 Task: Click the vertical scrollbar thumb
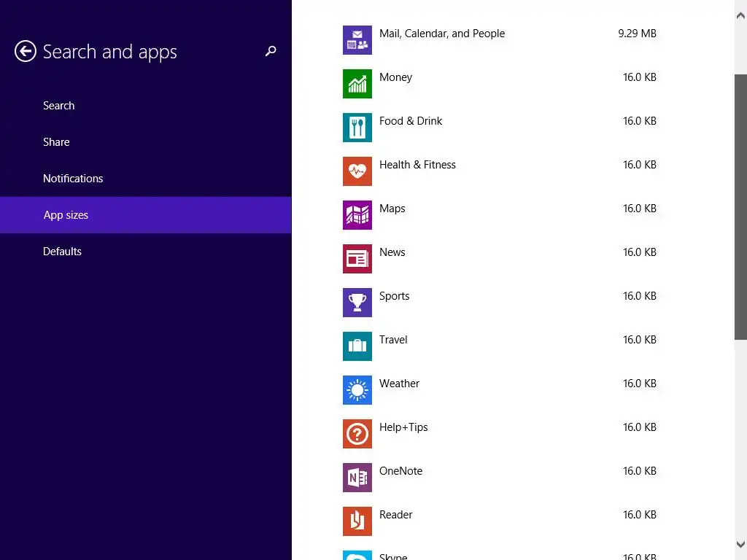pos(740,207)
